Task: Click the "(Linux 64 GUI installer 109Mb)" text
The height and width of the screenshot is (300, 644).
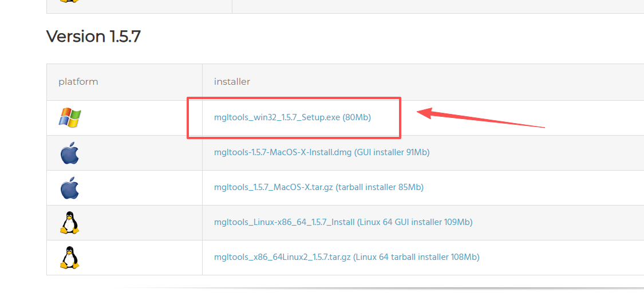Action: click(x=414, y=222)
